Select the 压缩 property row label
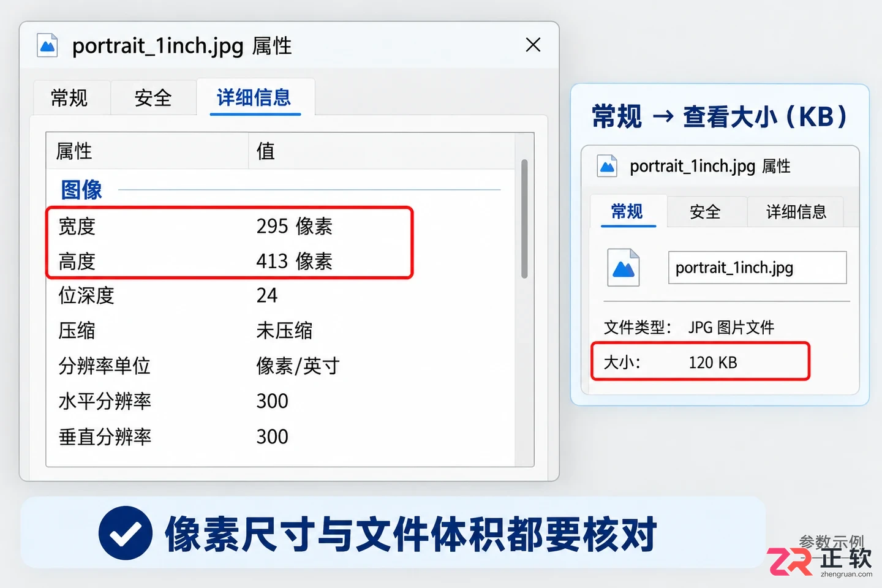 (x=77, y=331)
